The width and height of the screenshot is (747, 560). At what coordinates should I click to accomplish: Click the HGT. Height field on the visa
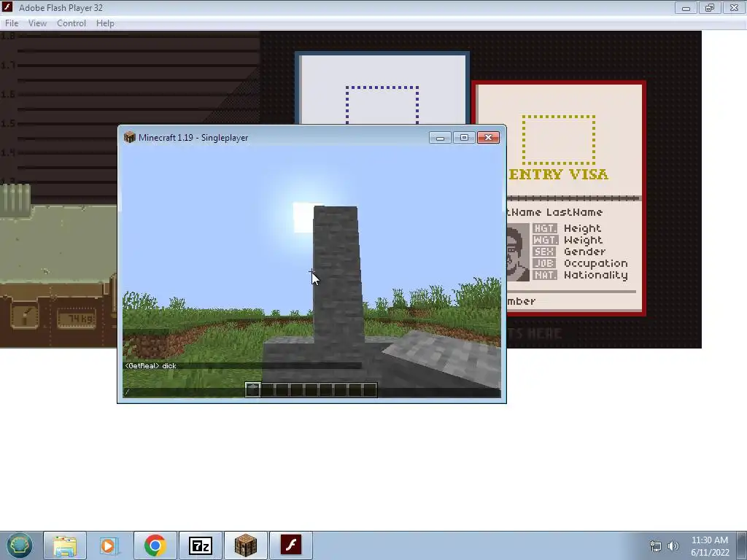point(567,228)
